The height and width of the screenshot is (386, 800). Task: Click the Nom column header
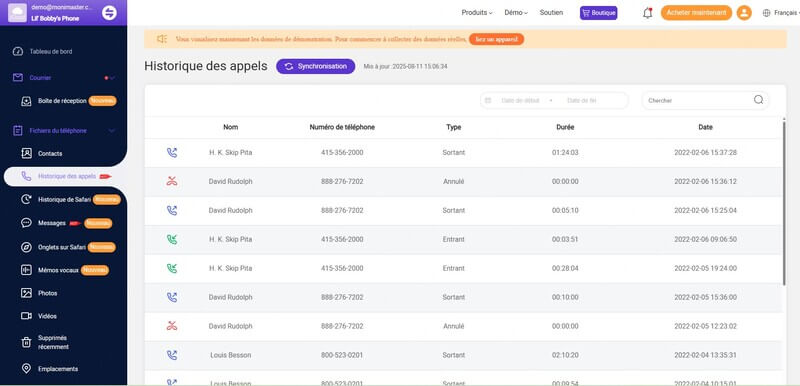(231, 127)
